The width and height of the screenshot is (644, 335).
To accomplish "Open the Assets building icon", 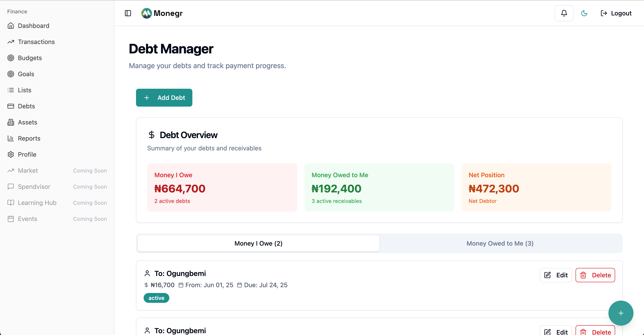I will pos(11,122).
